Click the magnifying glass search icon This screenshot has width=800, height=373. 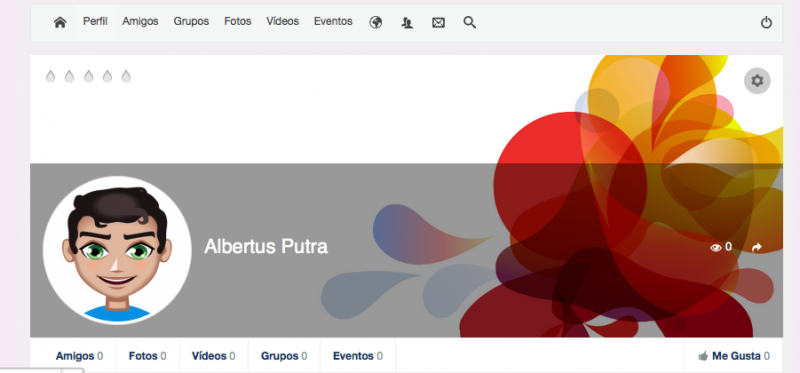pyautogui.click(x=469, y=22)
